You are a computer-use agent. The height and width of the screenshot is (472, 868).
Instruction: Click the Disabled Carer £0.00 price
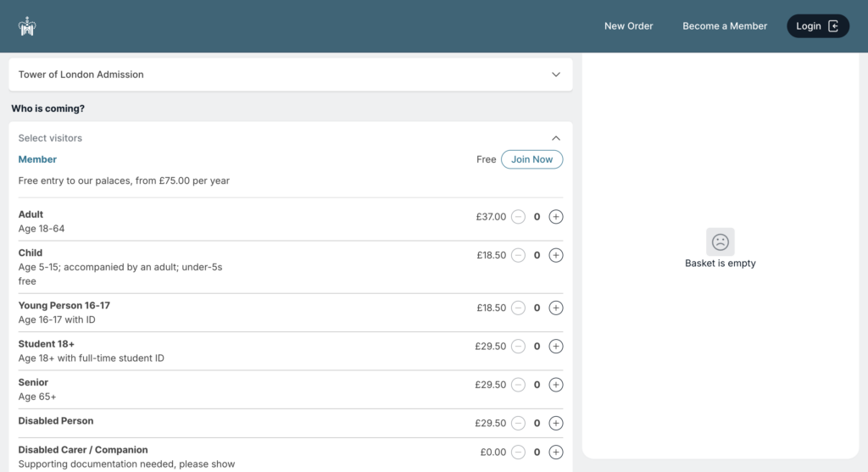tap(493, 452)
